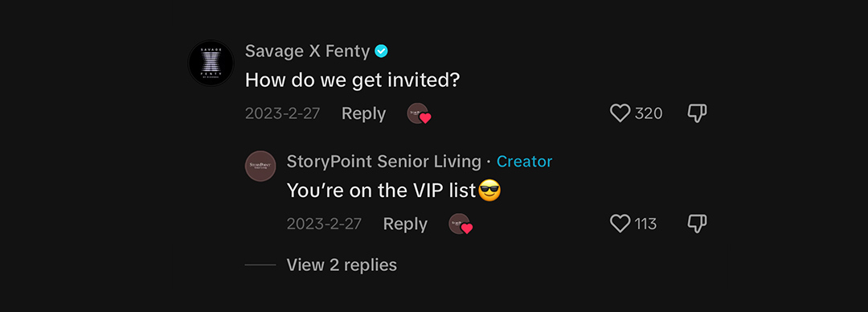Reply to the "How do we get invited?" comment
Viewport: 868px width, 312px height.
(364, 113)
